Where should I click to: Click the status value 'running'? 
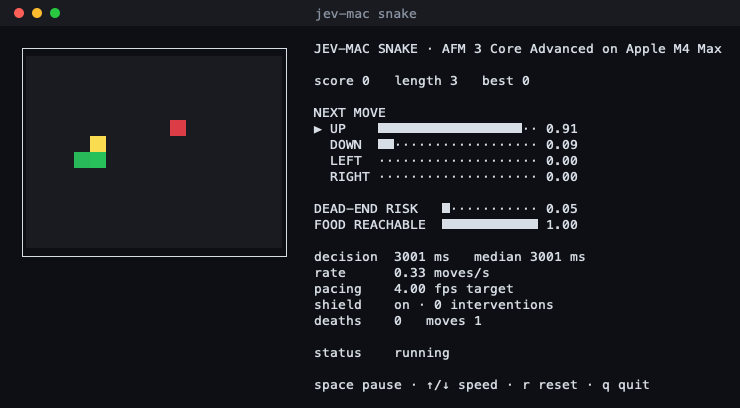(x=422, y=353)
